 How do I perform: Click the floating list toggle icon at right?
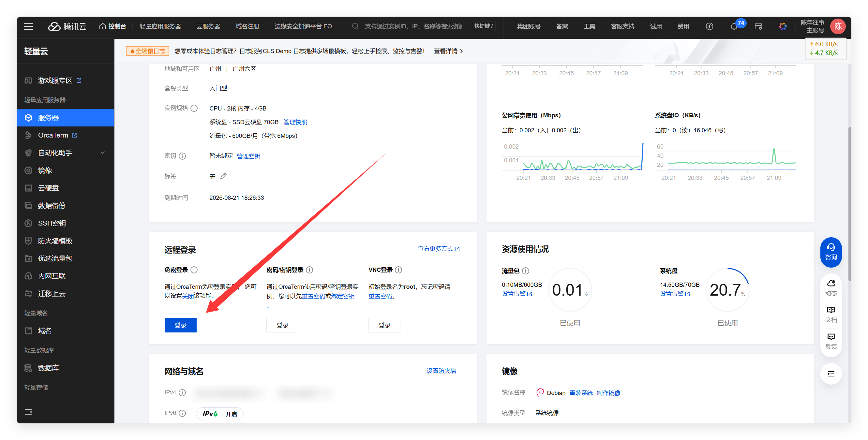click(831, 374)
